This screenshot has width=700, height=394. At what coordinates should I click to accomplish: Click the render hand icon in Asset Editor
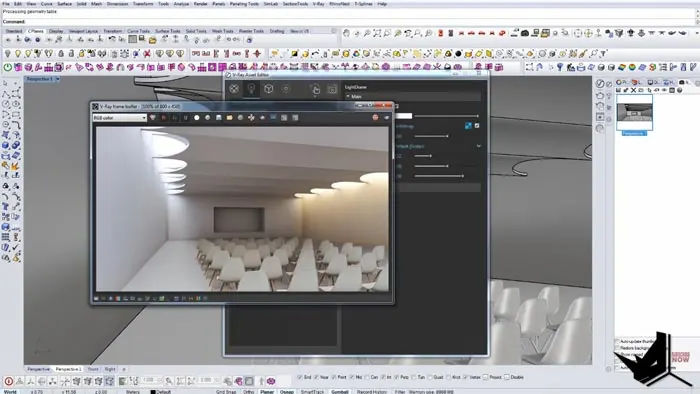pos(315,89)
